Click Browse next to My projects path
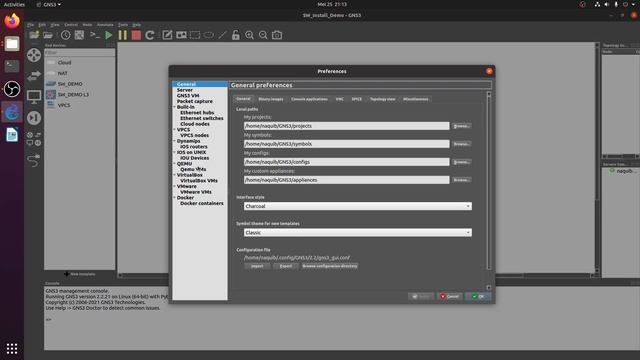The height and width of the screenshot is (360, 640). tap(461, 126)
